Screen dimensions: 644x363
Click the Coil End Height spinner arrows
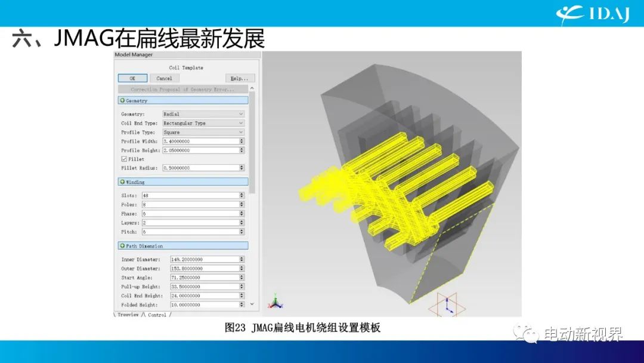click(x=241, y=296)
